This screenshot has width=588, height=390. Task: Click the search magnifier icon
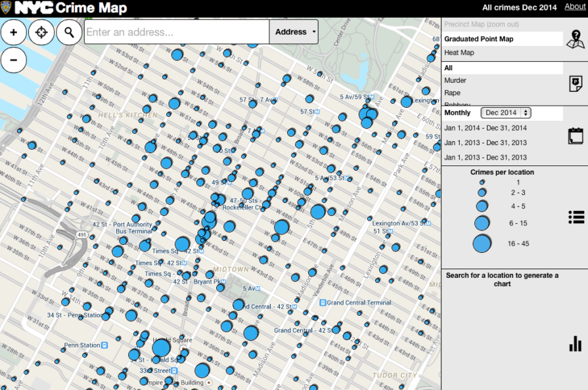coord(68,32)
